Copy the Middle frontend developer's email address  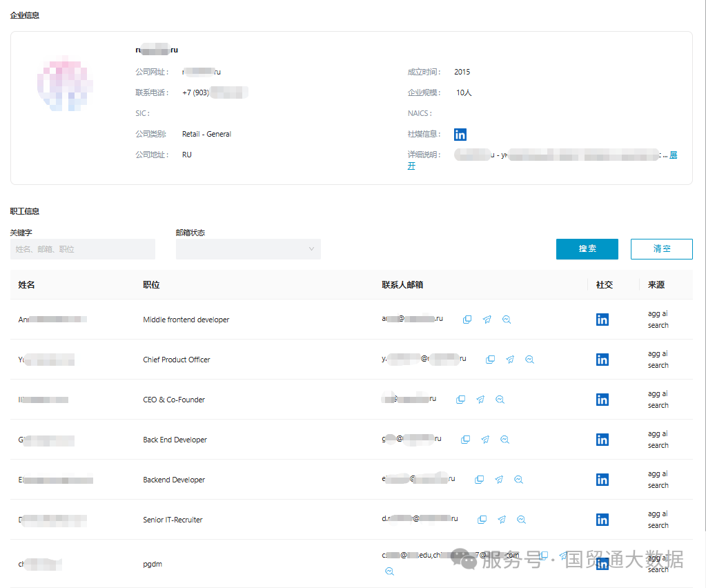point(467,320)
